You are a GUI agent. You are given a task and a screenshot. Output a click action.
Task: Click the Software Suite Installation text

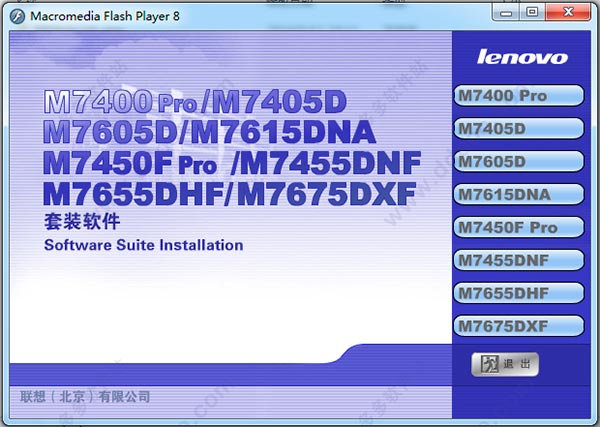click(143, 245)
